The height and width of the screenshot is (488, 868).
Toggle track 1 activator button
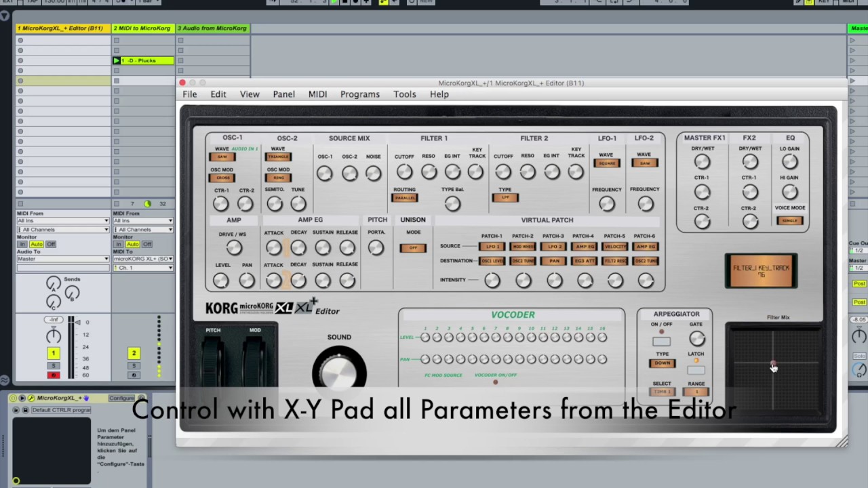pyautogui.click(x=53, y=353)
